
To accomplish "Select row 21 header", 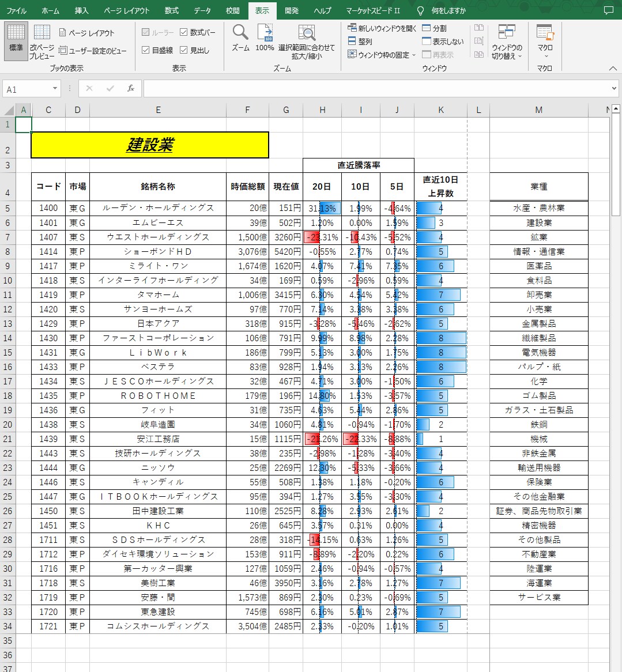I will 7,439.
